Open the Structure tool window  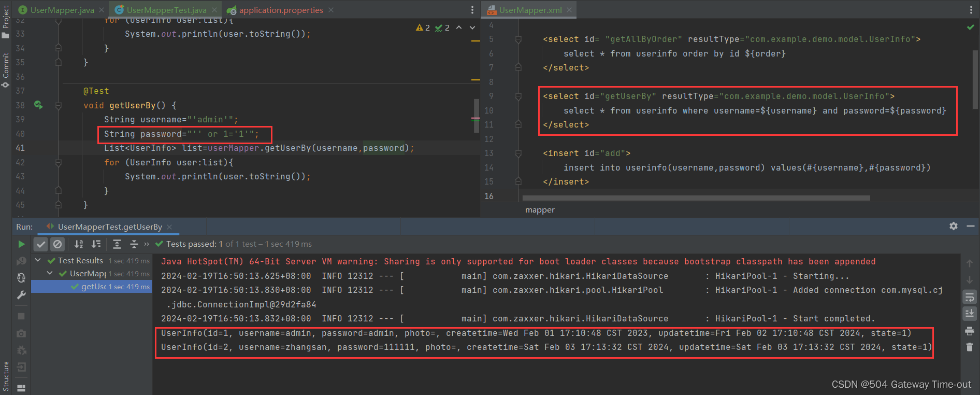coord(6,376)
